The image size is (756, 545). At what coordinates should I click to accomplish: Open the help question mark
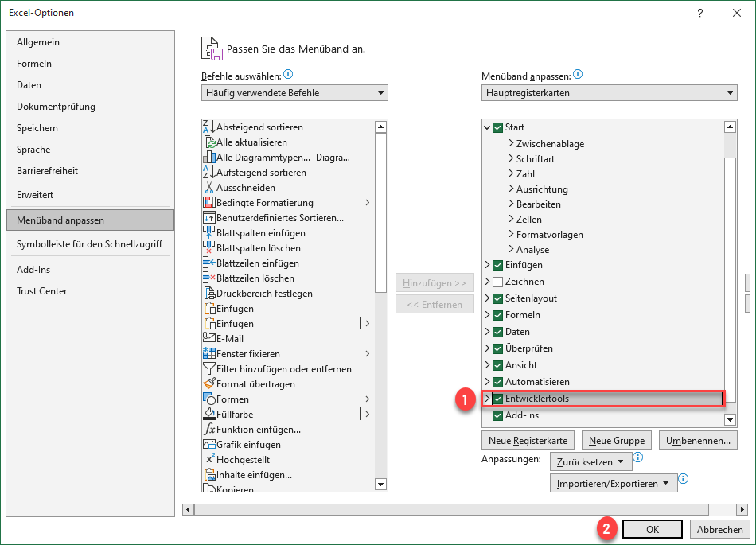click(700, 13)
